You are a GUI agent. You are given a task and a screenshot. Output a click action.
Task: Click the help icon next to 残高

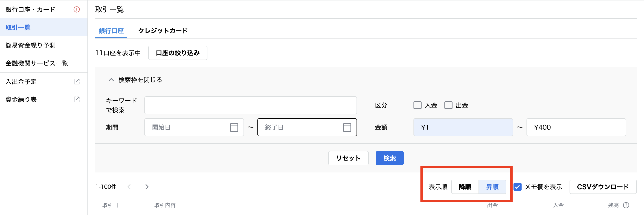click(x=626, y=205)
